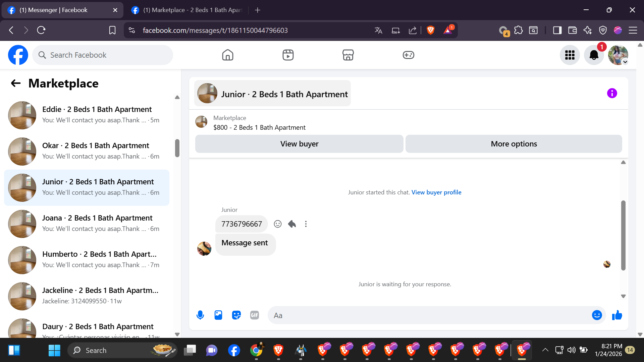This screenshot has height=362, width=644.
Task: Open the sticker picker
Action: 236,315
